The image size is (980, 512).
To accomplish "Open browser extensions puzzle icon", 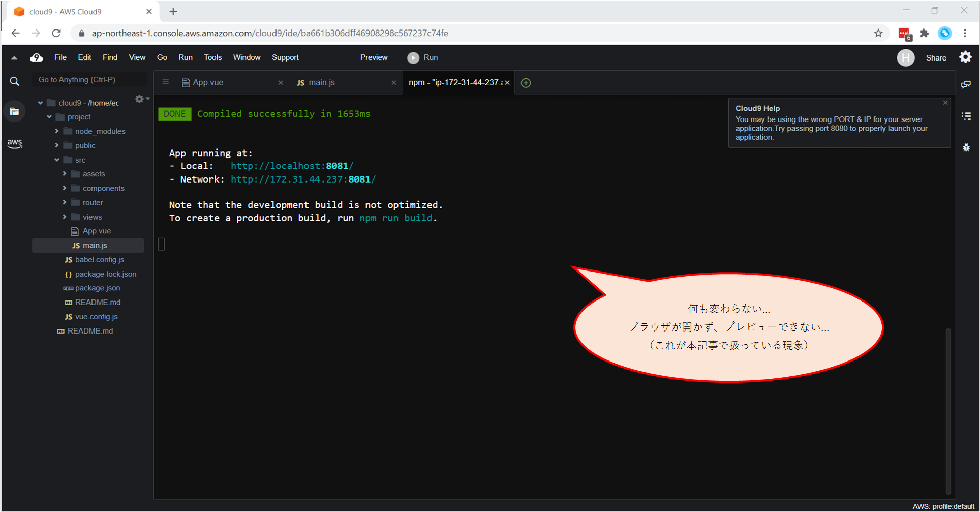I will pos(924,33).
